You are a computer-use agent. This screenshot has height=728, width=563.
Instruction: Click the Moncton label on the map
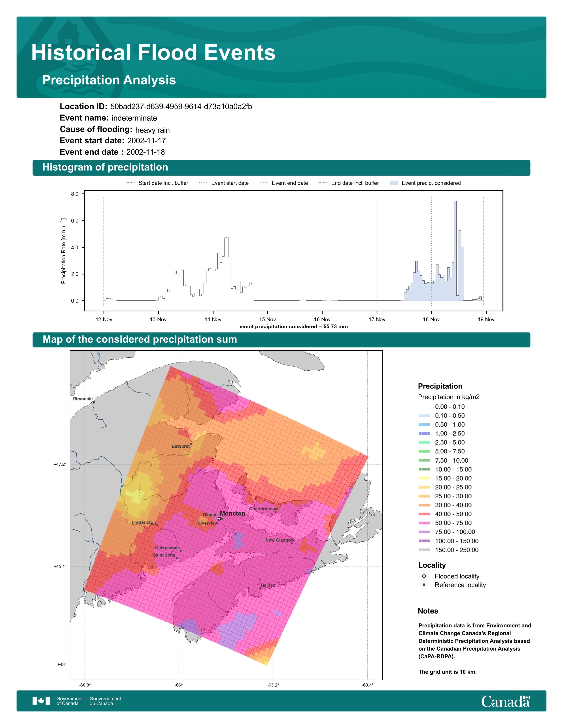232,514
